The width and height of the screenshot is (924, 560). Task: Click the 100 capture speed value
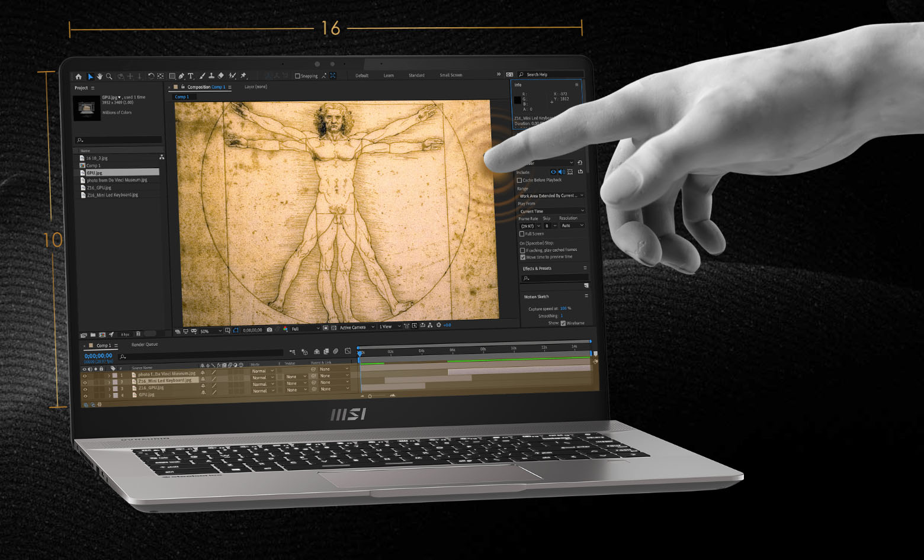point(563,308)
